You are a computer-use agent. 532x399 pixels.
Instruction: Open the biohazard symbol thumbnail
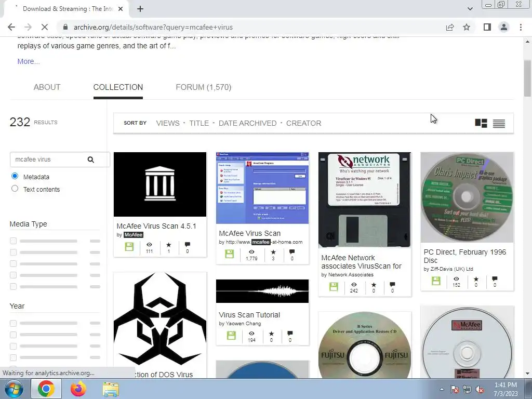point(160,319)
